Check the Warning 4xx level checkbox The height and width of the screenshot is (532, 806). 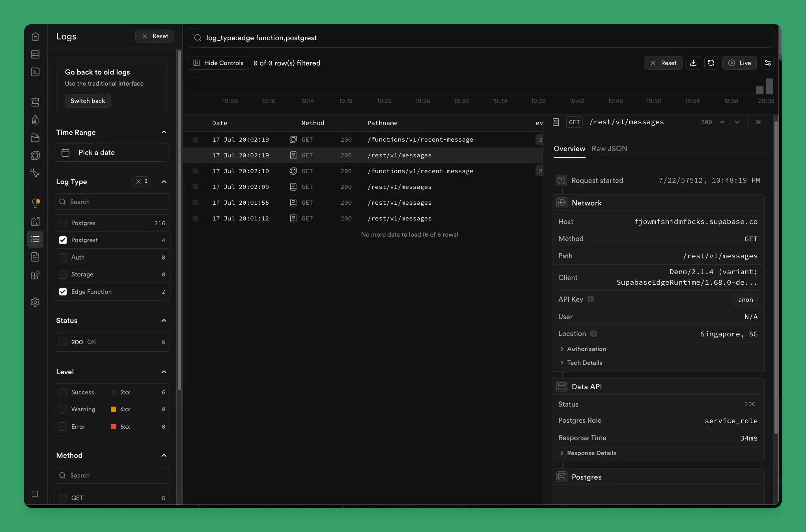63,409
